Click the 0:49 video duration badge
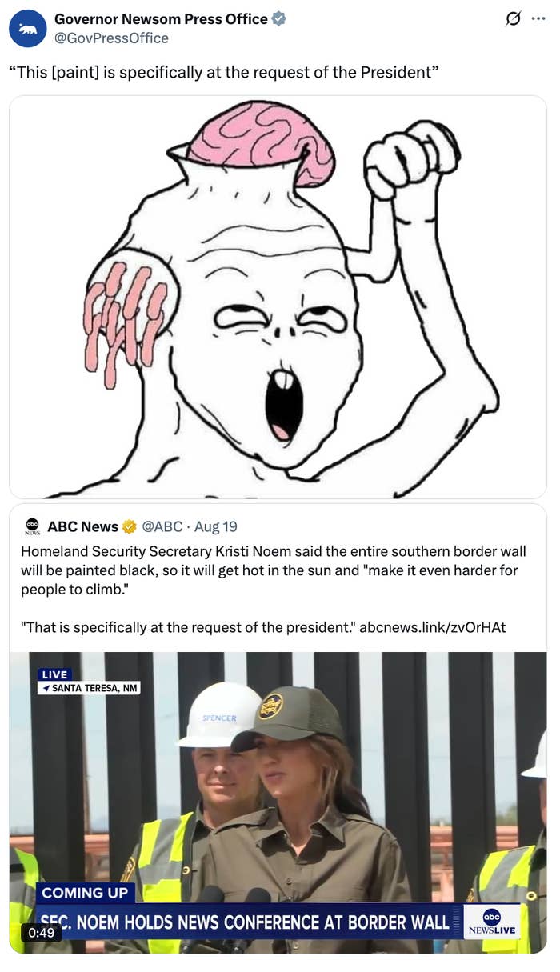The image size is (560, 972). point(42,933)
